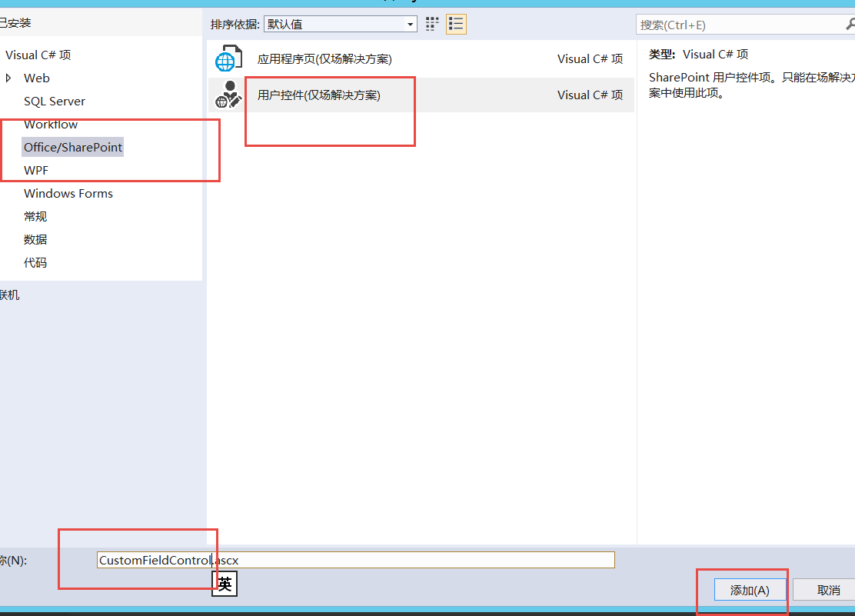The image size is (855, 616).
Task: Select the Workflow category
Action: (x=51, y=125)
